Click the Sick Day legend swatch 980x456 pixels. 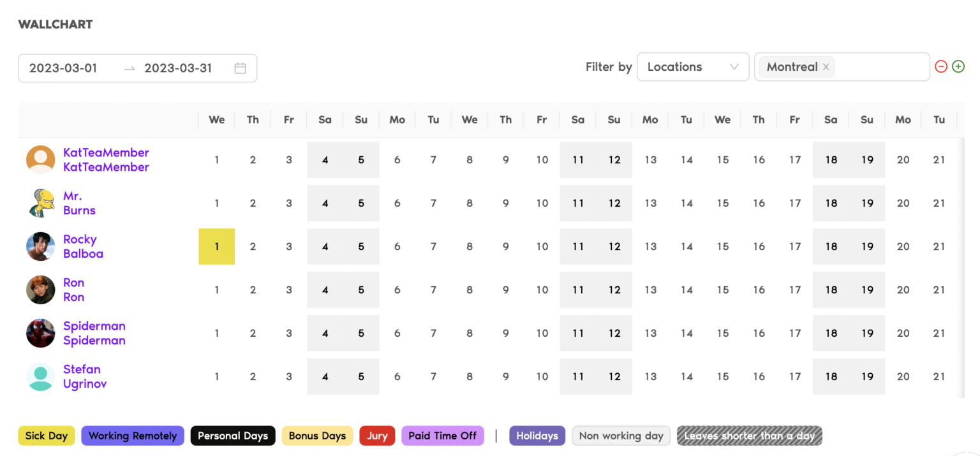click(47, 436)
